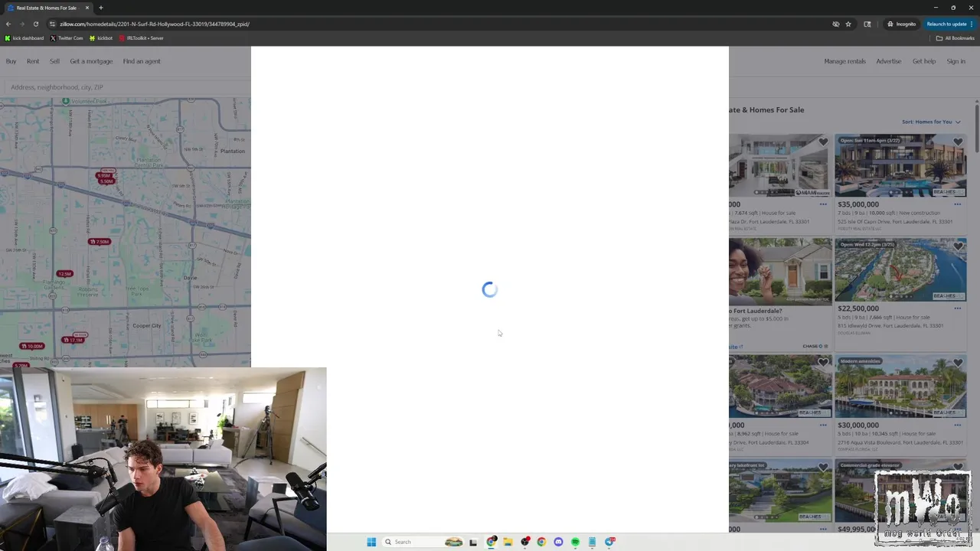Click the 12.5M map price marker
The height and width of the screenshot is (551, 980).
64,274
